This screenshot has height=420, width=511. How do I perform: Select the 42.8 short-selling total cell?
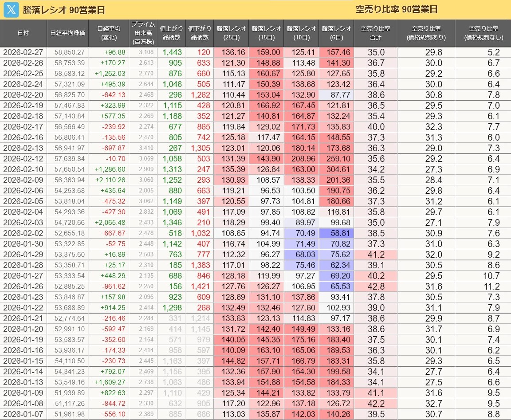(x=375, y=287)
